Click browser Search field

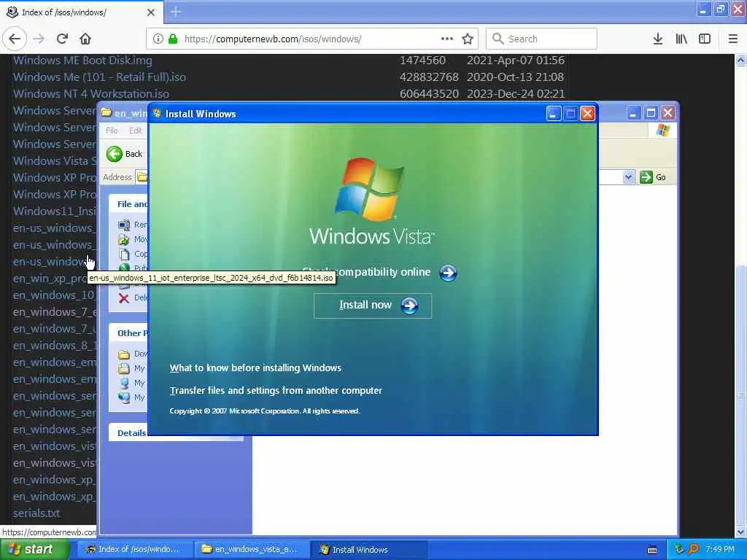pos(541,39)
